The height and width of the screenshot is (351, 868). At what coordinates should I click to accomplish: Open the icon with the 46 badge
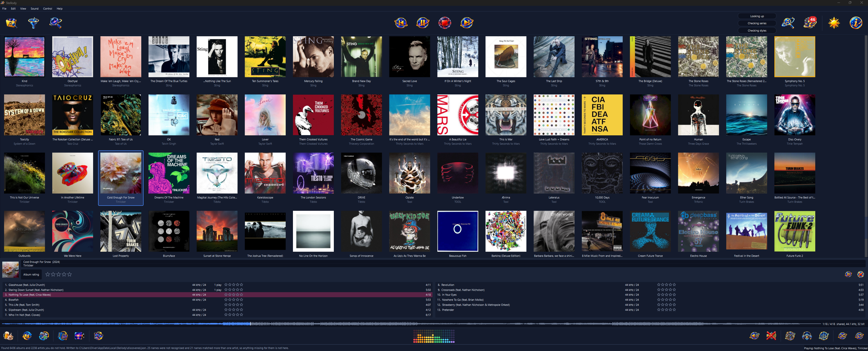tap(810, 22)
